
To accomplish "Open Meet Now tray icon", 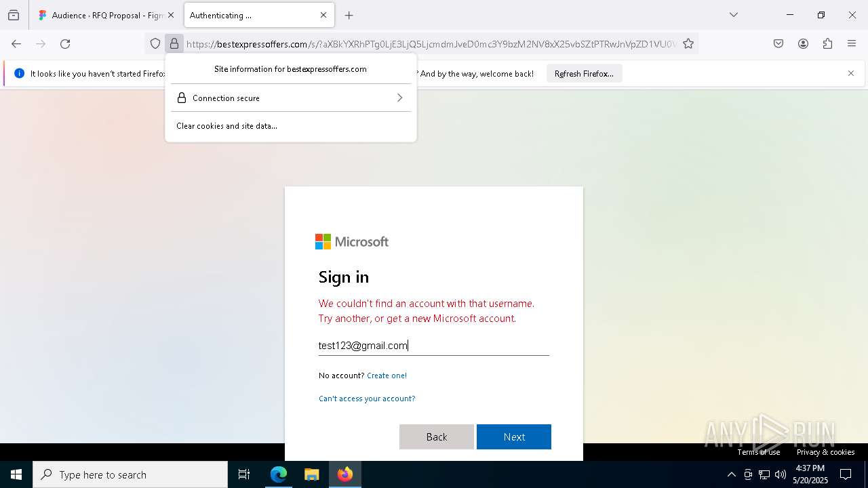I will (x=748, y=475).
